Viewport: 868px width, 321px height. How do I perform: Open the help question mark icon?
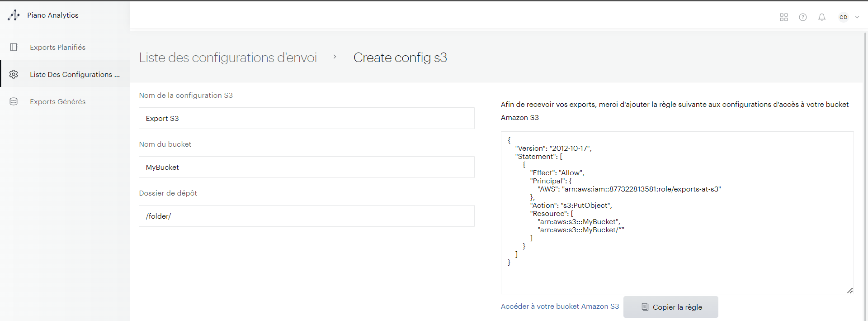coord(803,17)
